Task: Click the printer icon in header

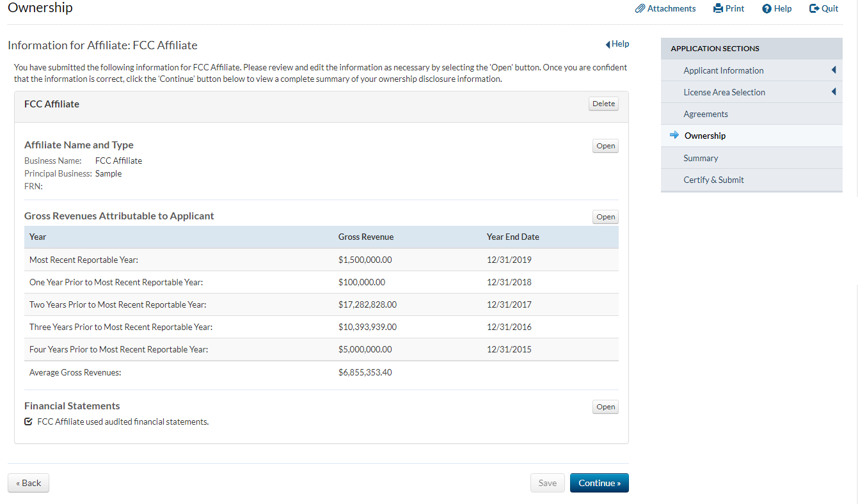Action: (718, 9)
